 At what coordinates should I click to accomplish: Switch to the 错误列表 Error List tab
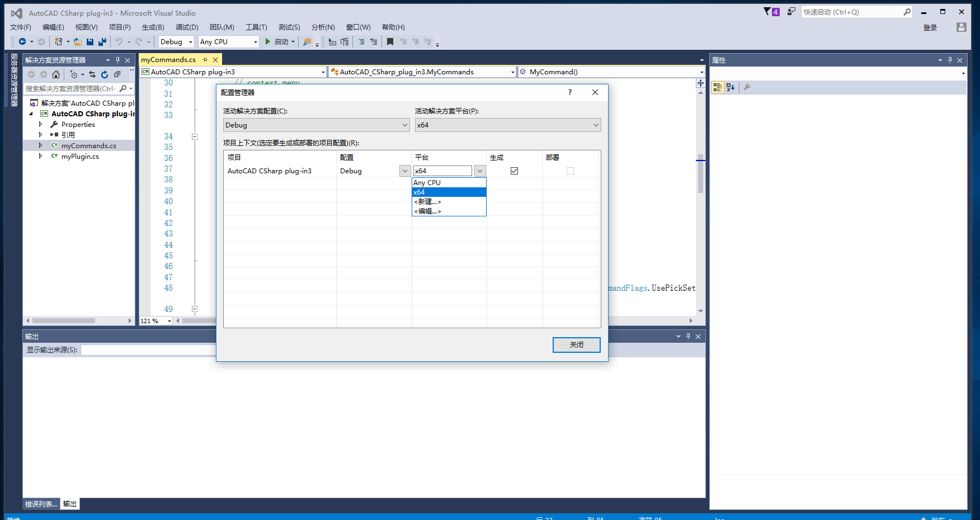click(x=41, y=504)
